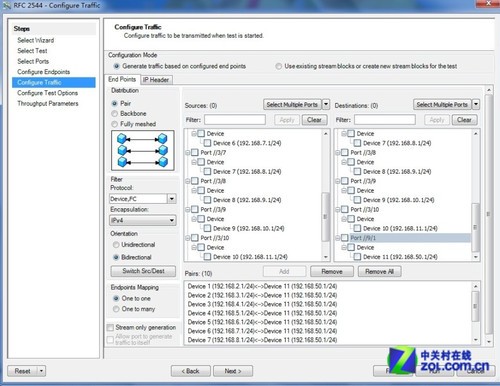Click the Next > button

pos(233,371)
